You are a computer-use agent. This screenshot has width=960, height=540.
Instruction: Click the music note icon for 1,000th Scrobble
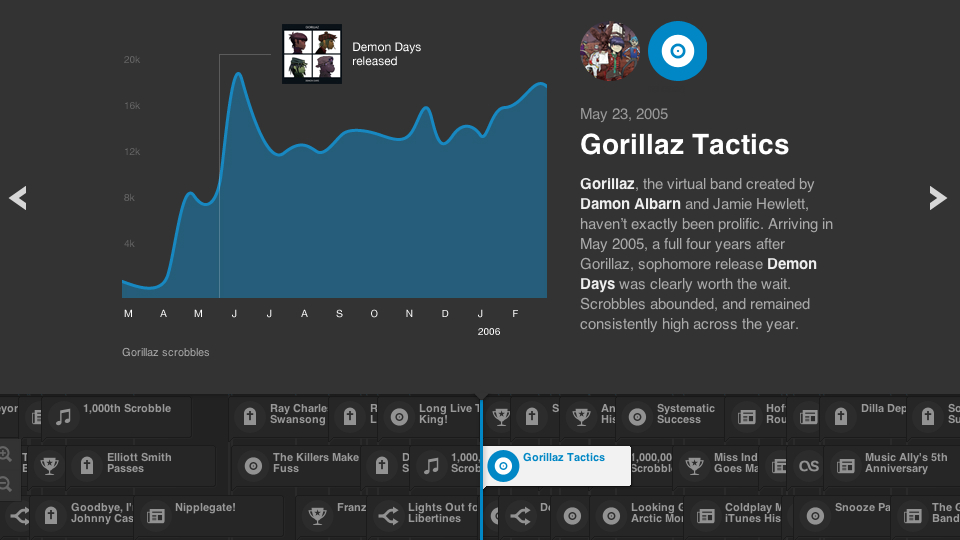tap(63, 416)
